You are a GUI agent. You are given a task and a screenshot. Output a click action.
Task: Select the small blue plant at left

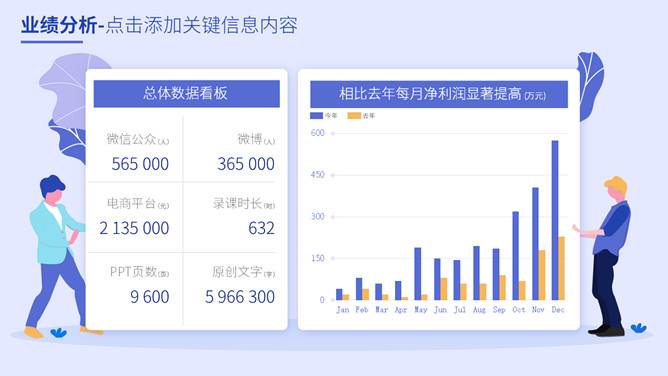point(58,333)
